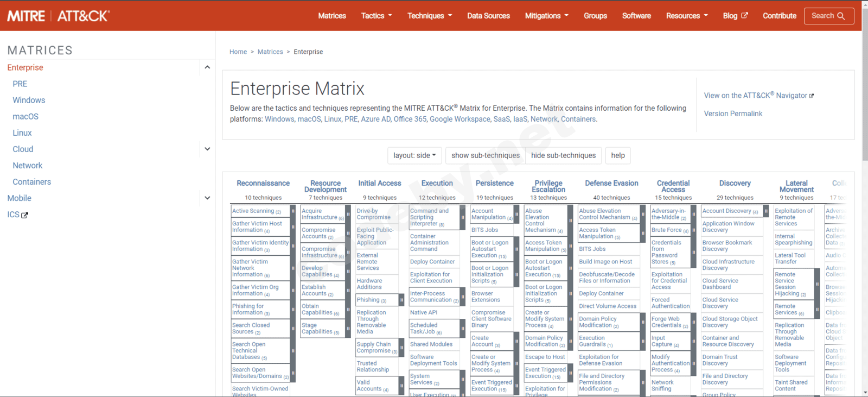The width and height of the screenshot is (868, 397).
Task: Expand Account Discovery sub-techniques handle
Action: click(x=766, y=211)
